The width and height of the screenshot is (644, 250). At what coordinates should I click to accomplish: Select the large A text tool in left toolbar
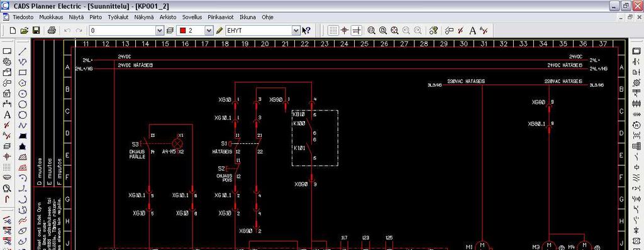click(x=7, y=115)
